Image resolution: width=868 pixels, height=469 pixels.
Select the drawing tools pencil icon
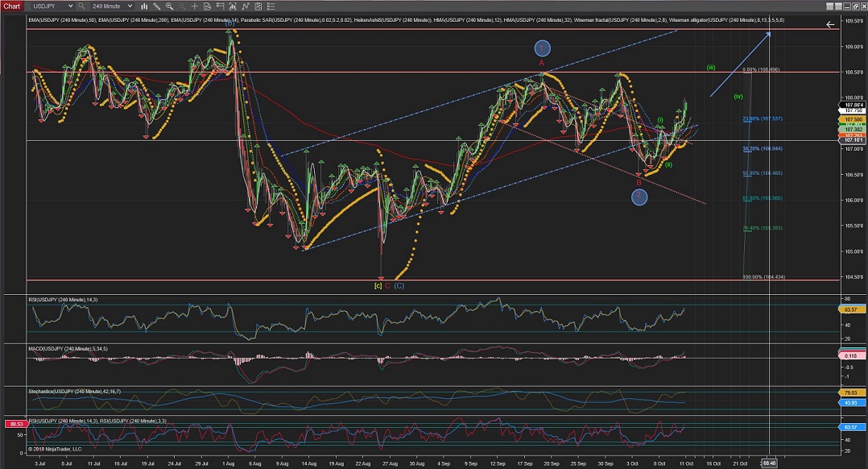pyautogui.click(x=157, y=6)
